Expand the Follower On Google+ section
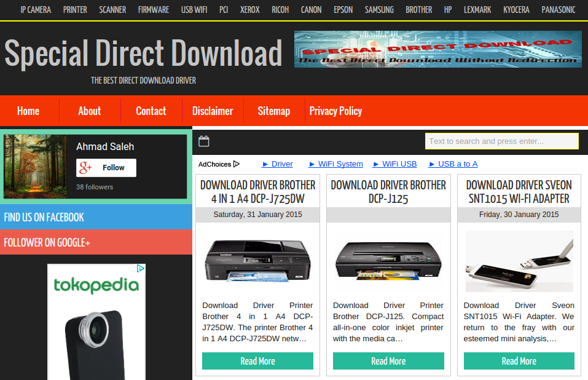The width and height of the screenshot is (588, 380). click(96, 242)
